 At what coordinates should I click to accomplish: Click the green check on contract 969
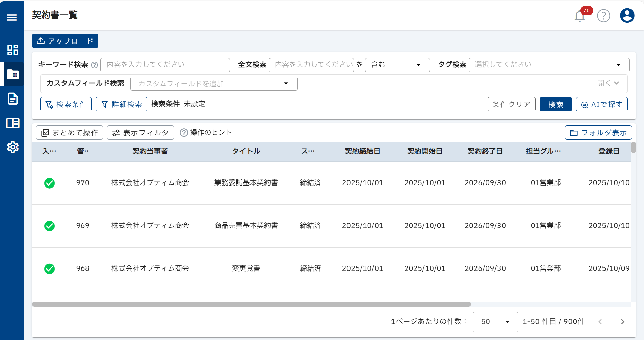50,226
